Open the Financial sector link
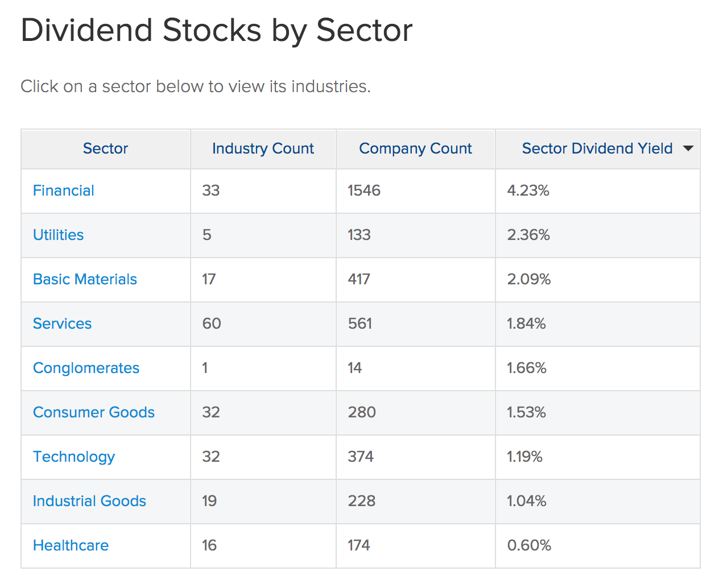The width and height of the screenshot is (719, 588). (x=64, y=191)
